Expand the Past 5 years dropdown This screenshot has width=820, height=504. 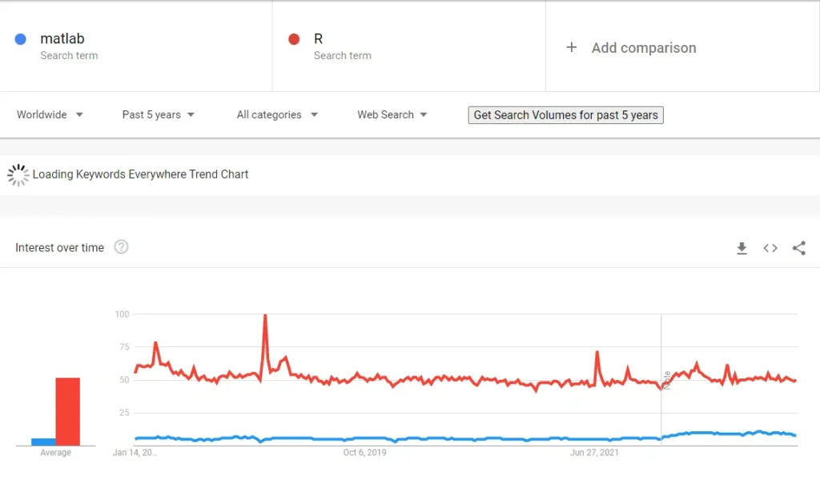tap(158, 115)
